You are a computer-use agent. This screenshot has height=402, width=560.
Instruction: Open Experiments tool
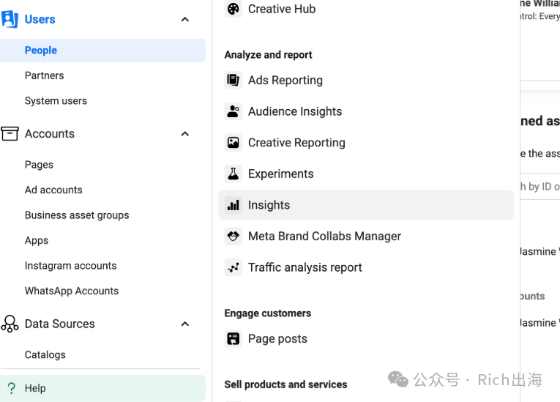pyautogui.click(x=281, y=174)
